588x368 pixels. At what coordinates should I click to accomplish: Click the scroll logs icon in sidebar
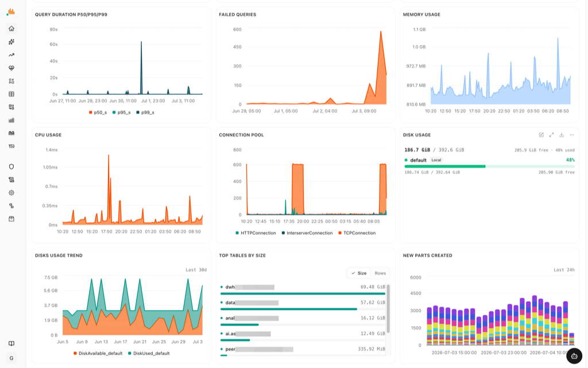11,180
